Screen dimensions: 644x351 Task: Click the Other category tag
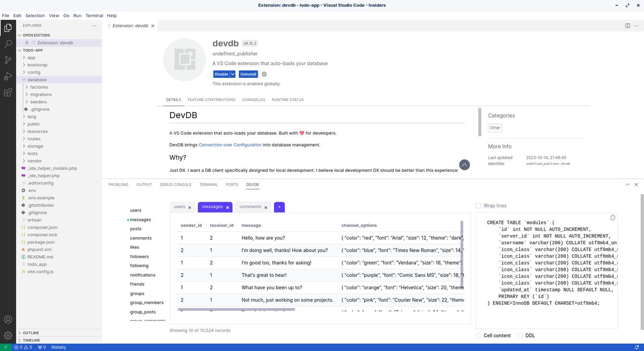point(495,128)
